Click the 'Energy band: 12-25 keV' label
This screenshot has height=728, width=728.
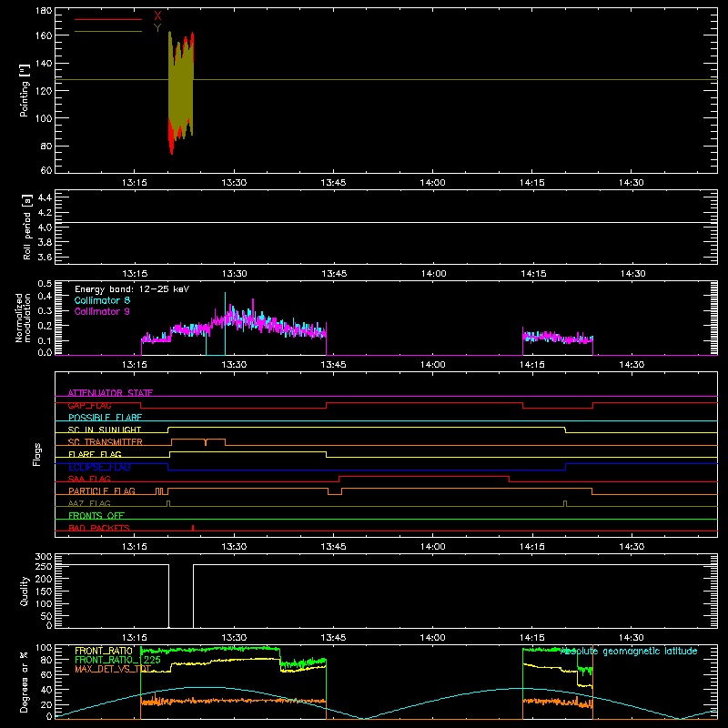[132, 289]
